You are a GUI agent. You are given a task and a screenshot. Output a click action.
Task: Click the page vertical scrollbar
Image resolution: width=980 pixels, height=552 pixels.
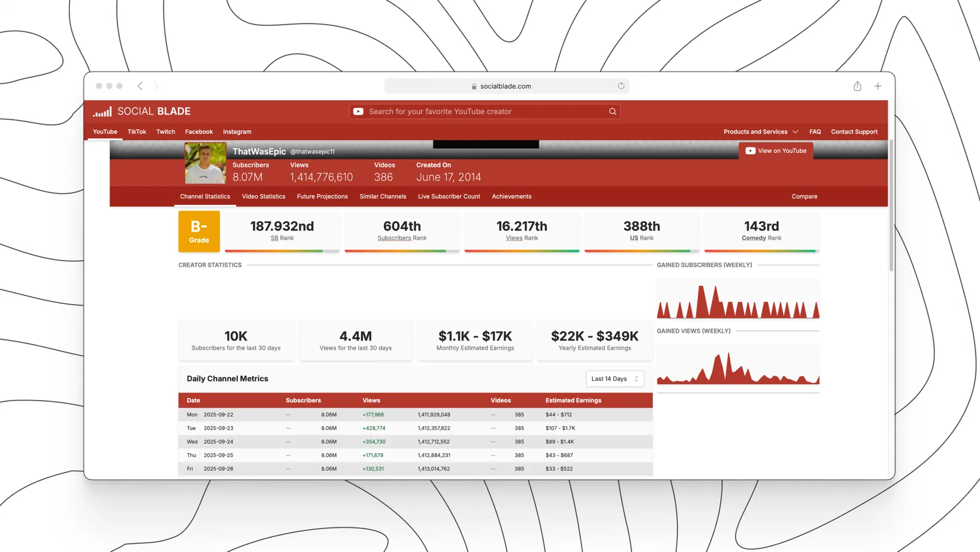point(891,205)
